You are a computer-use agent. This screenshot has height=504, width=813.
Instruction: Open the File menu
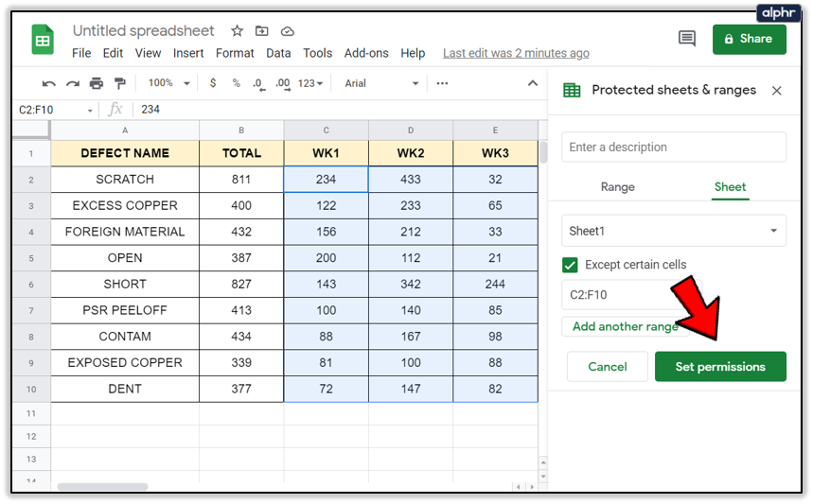point(81,53)
